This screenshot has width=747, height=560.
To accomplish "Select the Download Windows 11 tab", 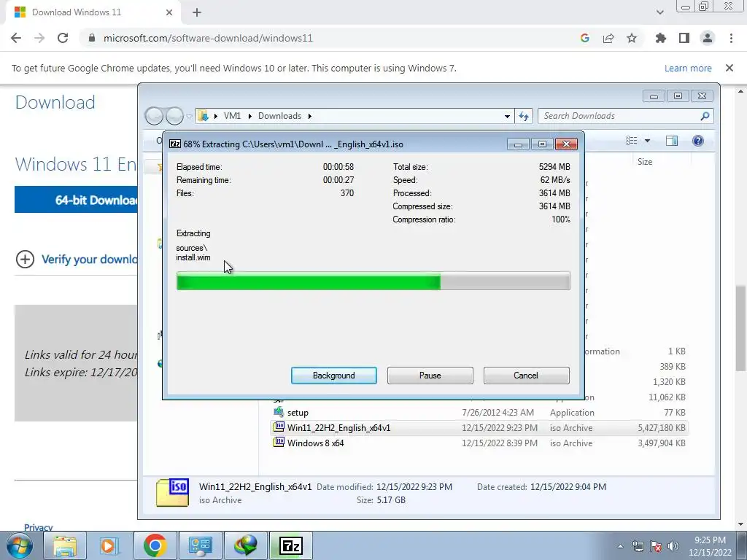I will 93,12.
